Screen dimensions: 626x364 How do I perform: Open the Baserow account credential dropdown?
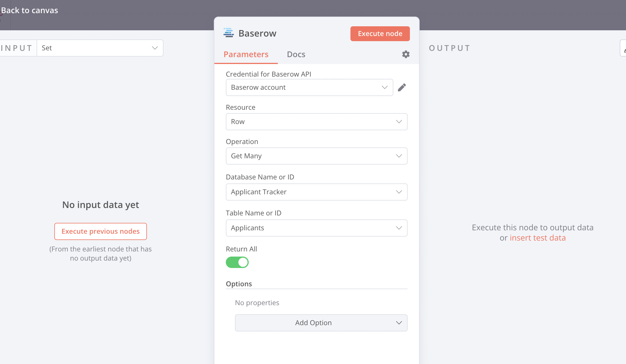coord(309,87)
